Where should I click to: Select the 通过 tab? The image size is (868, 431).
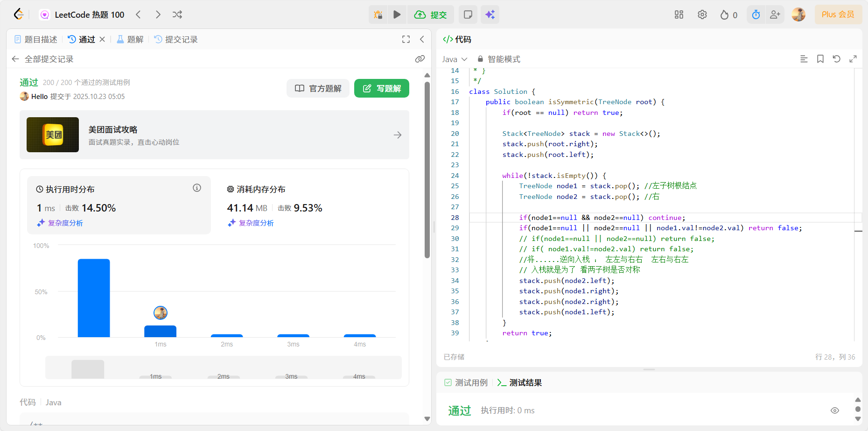[82, 40]
